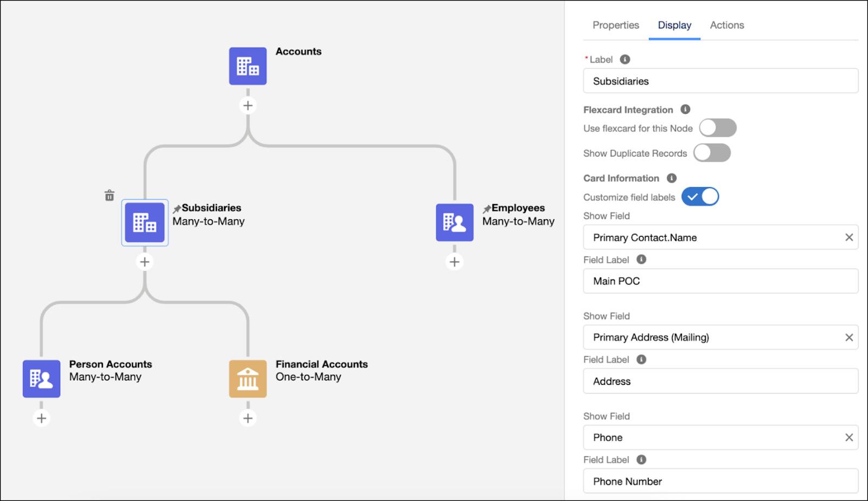
Task: Click info icon next to Flexcard Integration
Action: [x=685, y=110]
